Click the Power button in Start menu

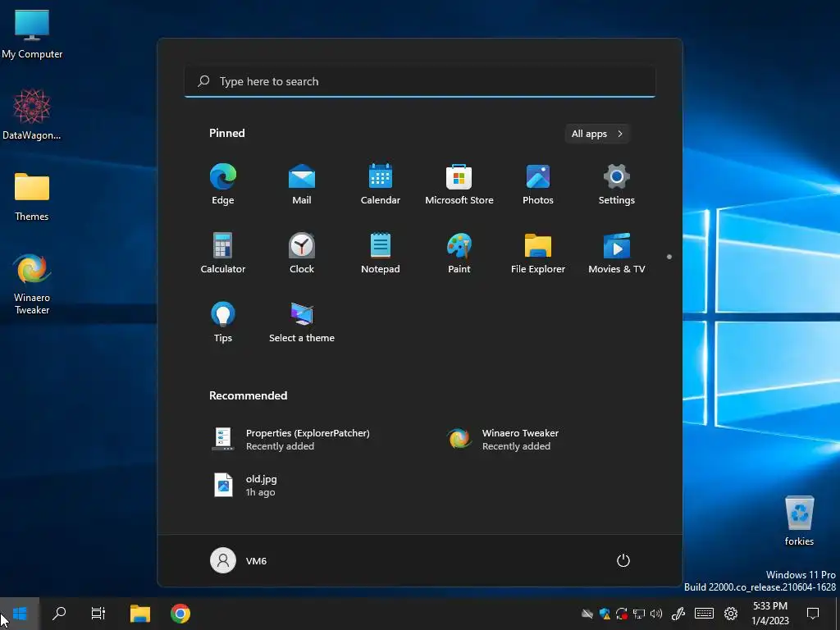point(623,560)
